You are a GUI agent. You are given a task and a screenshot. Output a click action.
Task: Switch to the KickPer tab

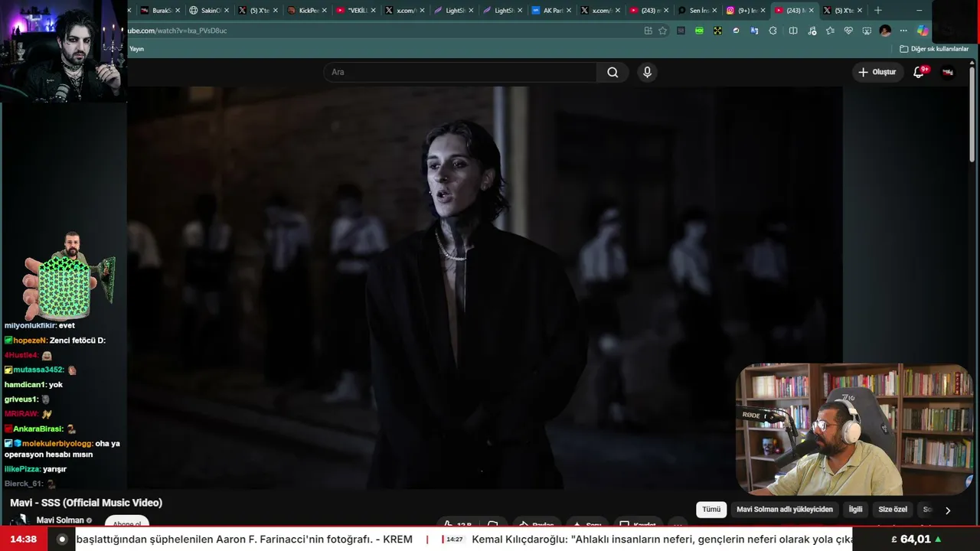308,11
